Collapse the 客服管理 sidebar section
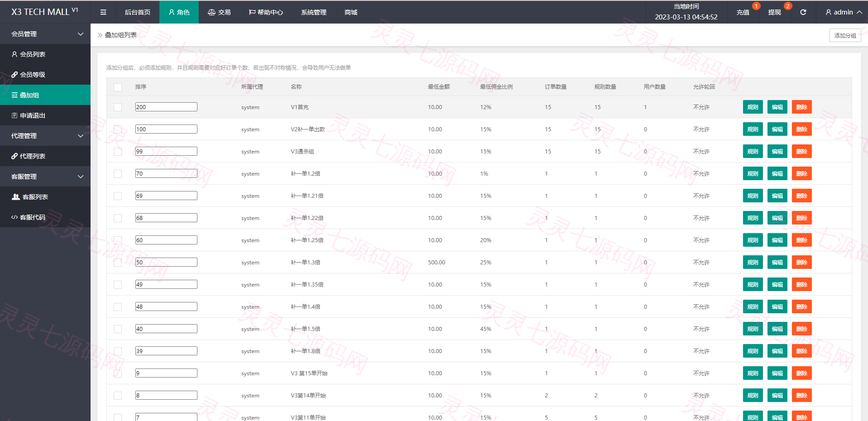Screen dimensions: 868x421 point(45,177)
